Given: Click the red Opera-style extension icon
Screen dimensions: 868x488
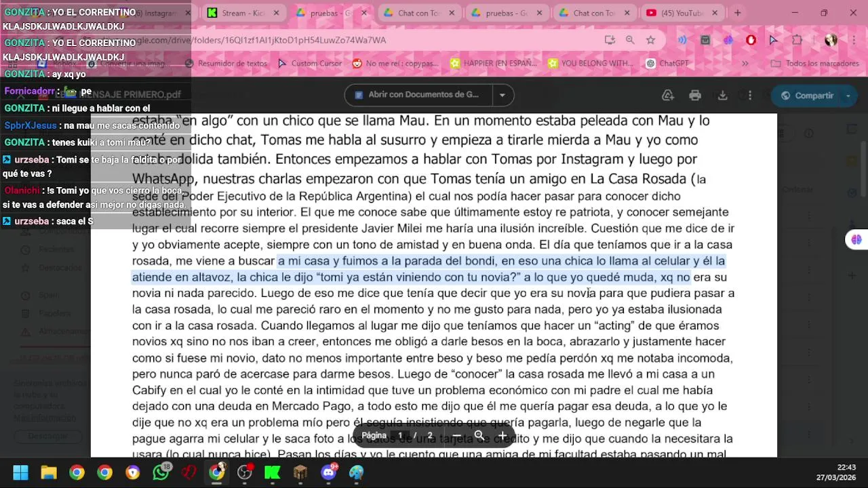Looking at the screenshot, I should 751,40.
